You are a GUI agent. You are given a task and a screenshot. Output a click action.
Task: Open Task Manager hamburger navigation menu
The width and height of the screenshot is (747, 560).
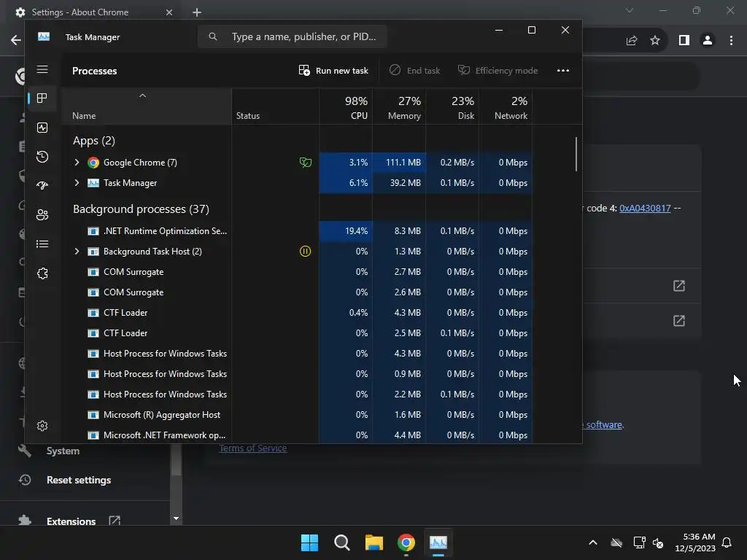42,70
